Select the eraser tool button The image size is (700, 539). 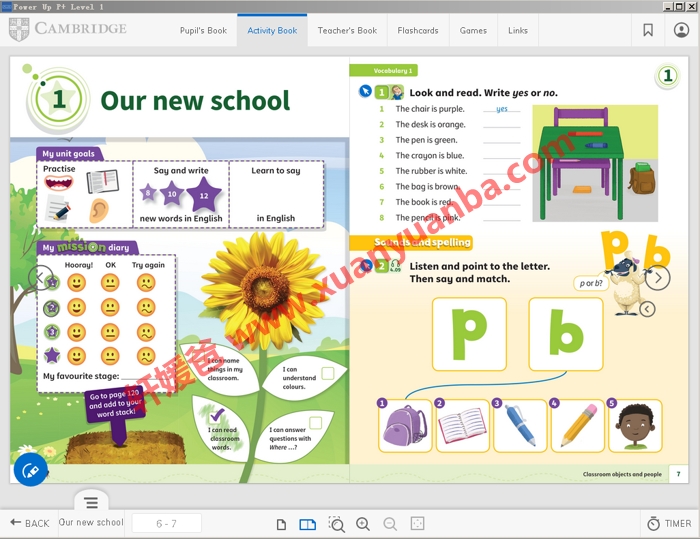31,469
